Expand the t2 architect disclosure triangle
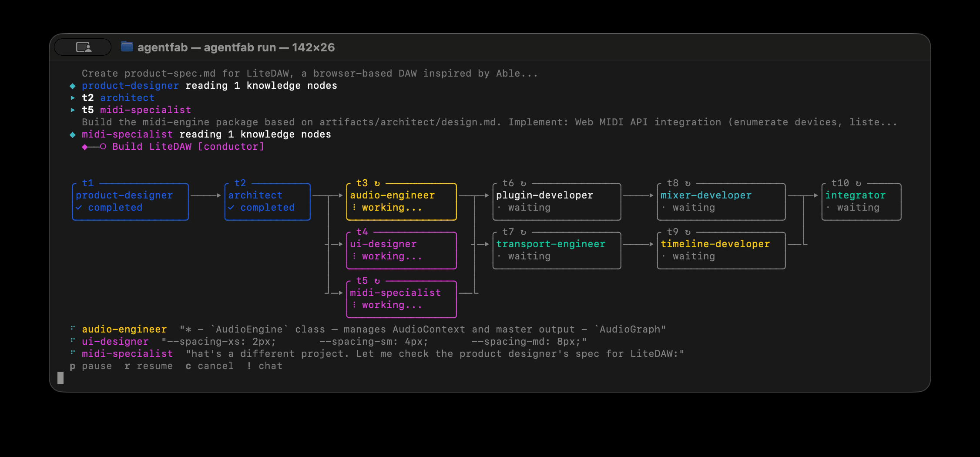This screenshot has width=980, height=457. coord(73,98)
